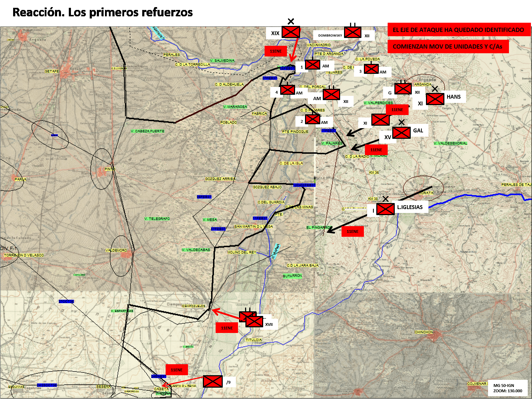Click the 'COMIENZAN MOV DE UNIDADES Y C/As' banner
This screenshot has width=532, height=399.
point(448,47)
